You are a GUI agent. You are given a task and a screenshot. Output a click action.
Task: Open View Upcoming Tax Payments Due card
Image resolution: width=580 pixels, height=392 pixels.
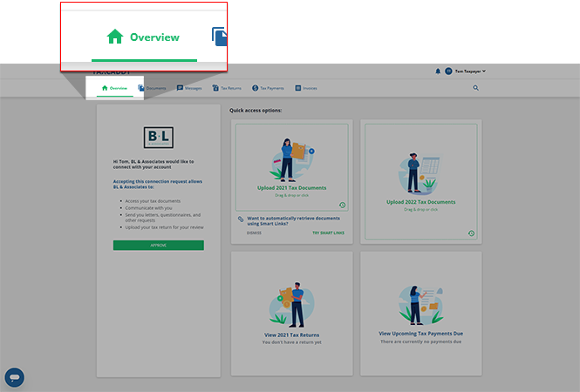421,314
